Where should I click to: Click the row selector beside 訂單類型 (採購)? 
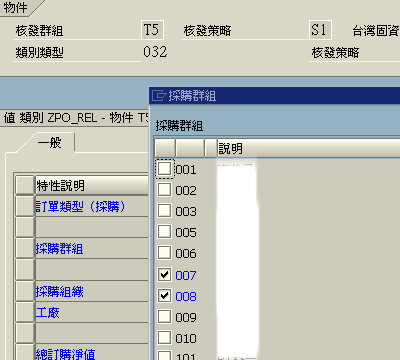[x=25, y=206]
